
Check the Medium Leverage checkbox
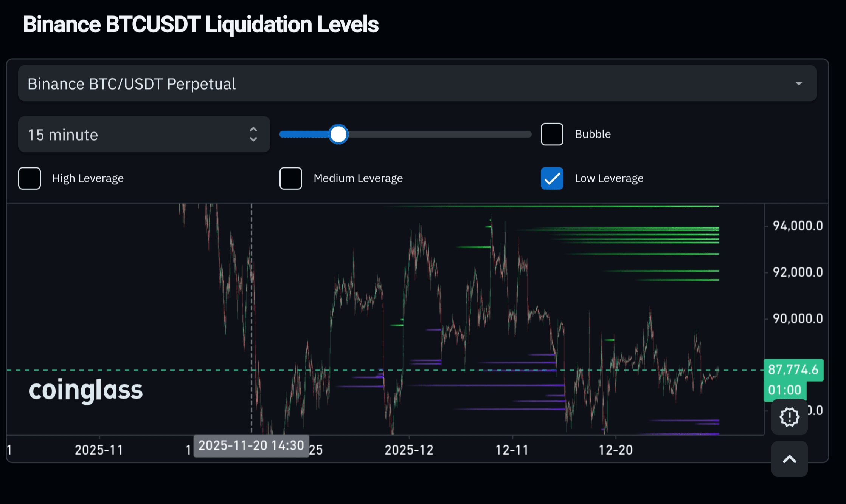(x=290, y=178)
